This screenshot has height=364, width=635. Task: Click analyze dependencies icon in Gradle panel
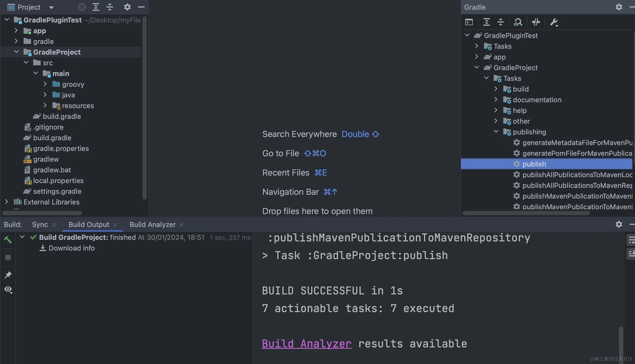tap(518, 22)
